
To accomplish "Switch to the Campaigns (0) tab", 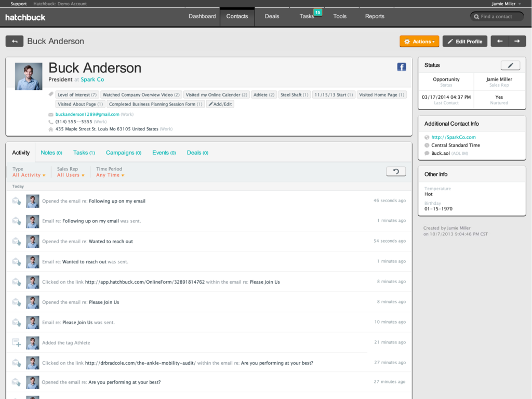I will pos(124,153).
